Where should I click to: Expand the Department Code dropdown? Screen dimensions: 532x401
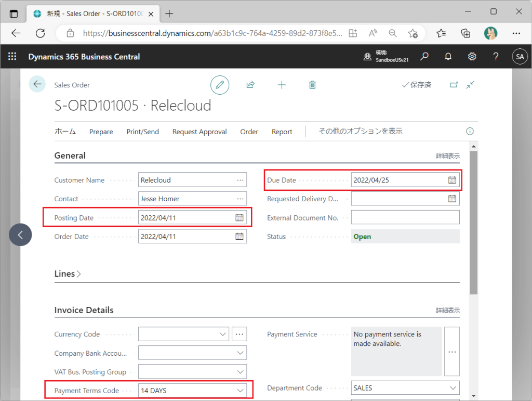coord(453,388)
